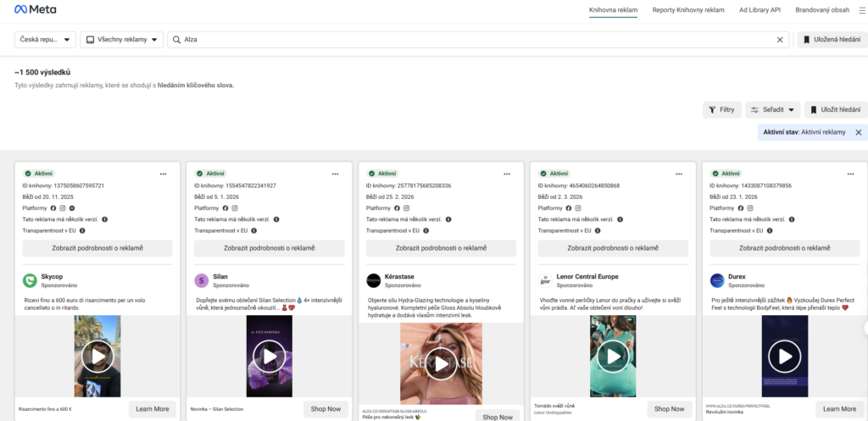Image resolution: width=868 pixels, height=421 pixels.
Task: Click the Lenor Central Europe logo
Action: pos(545,280)
